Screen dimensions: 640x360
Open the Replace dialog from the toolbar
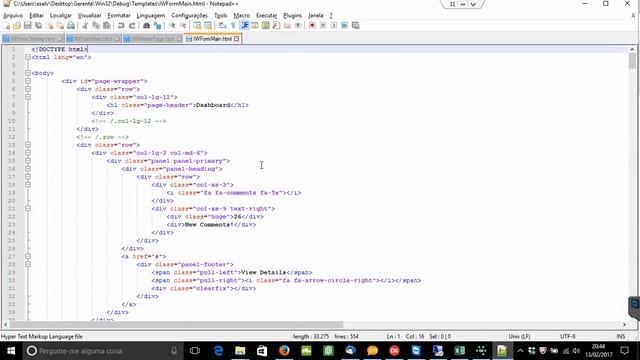pos(157,26)
